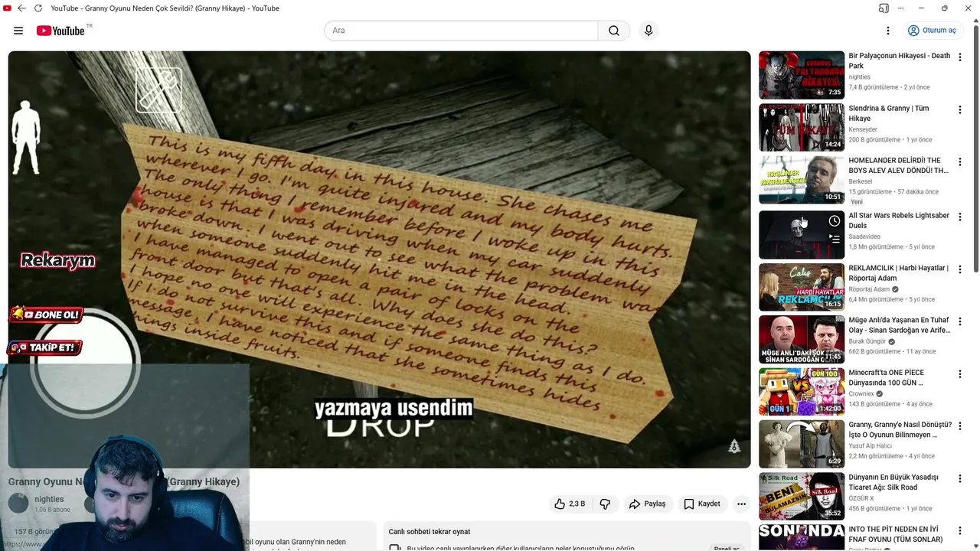980x551 pixels.
Task: Click the Yeni badge under HOMELANDER video
Action: [x=857, y=202]
